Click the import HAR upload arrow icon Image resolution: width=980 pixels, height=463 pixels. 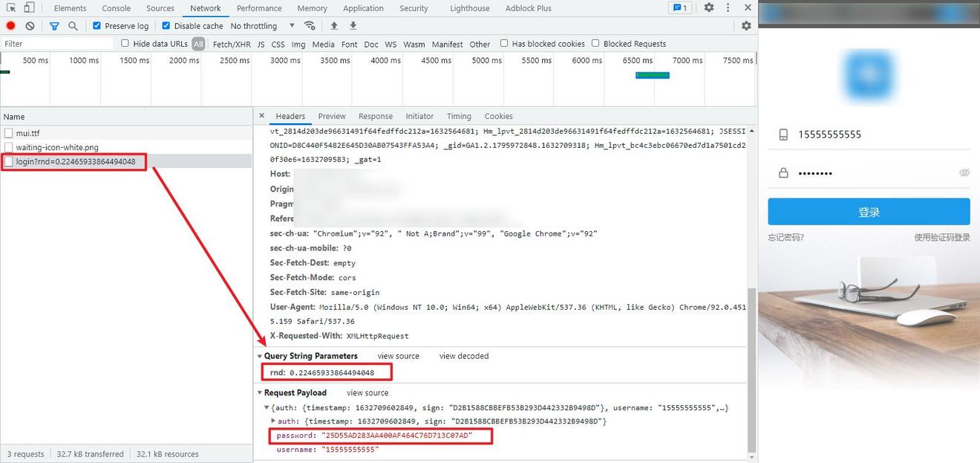[334, 25]
